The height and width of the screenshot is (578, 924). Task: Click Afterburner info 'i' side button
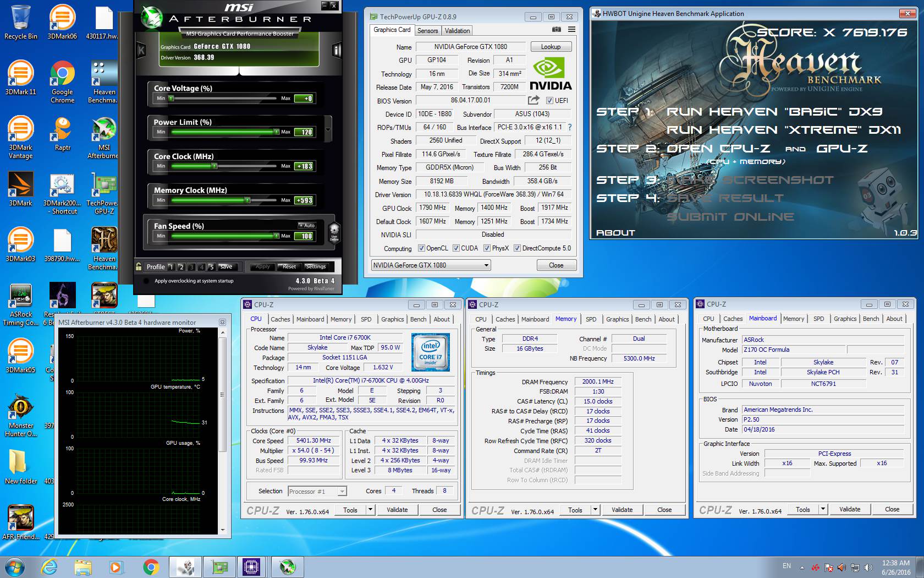coord(337,51)
